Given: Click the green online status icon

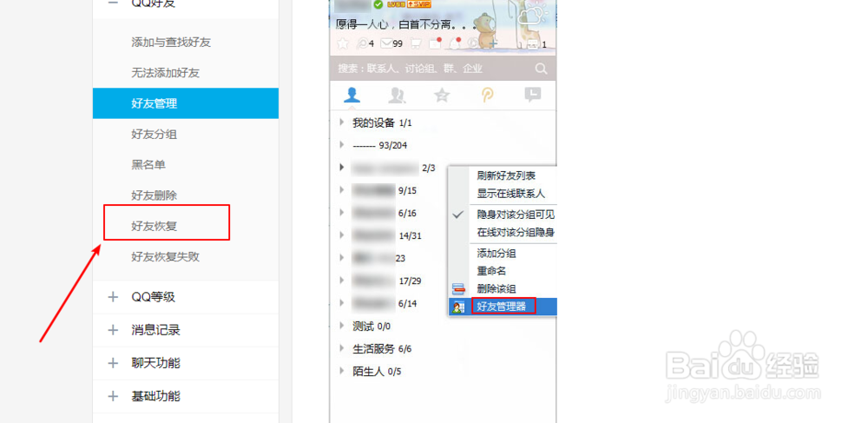Looking at the screenshot, I should coord(378,3).
